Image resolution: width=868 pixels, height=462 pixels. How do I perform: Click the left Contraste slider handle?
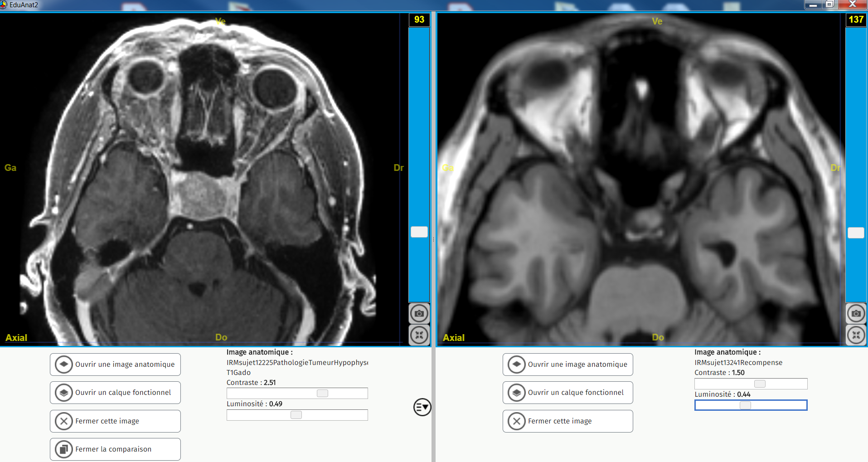point(322,393)
